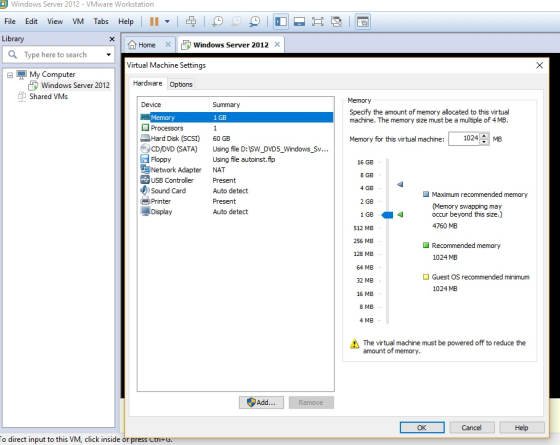Open the Help menu
560x445 pixels.
[x=126, y=21]
